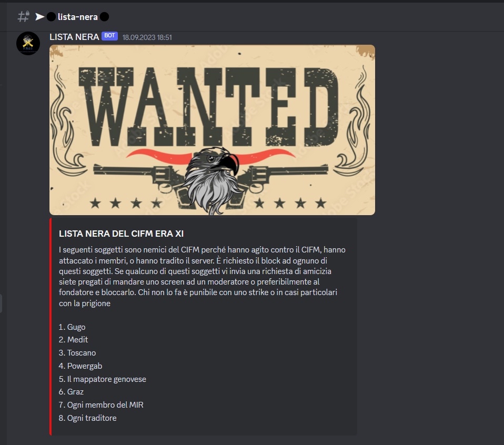Click the embed description paragraph
This screenshot has width=504, height=445.
(x=202, y=276)
